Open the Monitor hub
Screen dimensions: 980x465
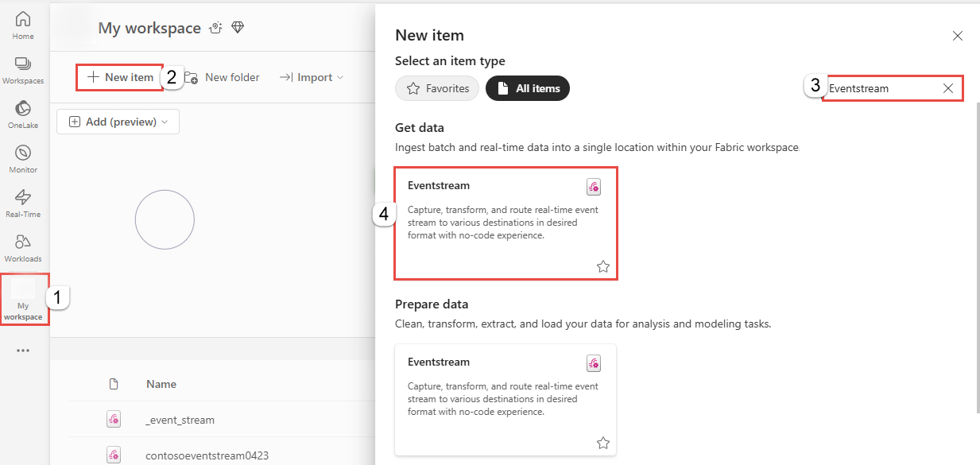coord(23,156)
